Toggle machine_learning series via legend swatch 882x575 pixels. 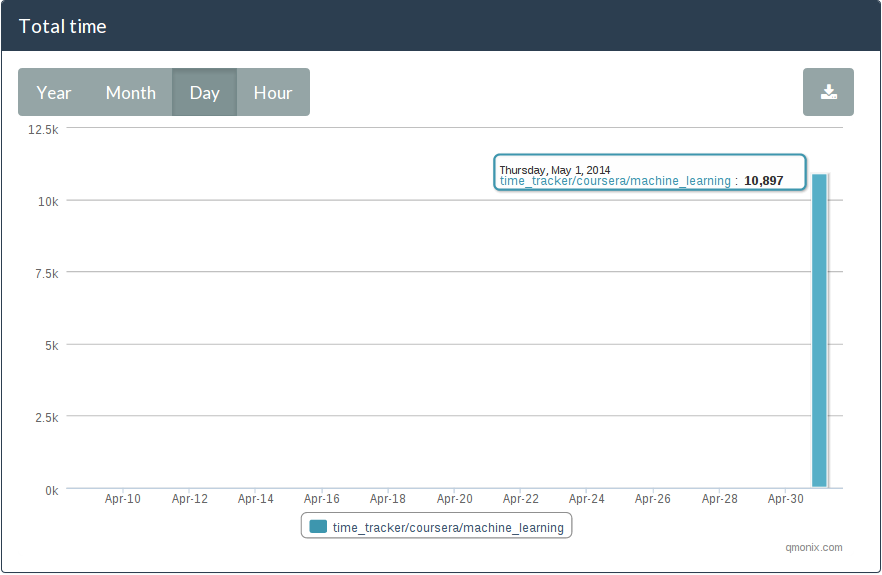318,527
